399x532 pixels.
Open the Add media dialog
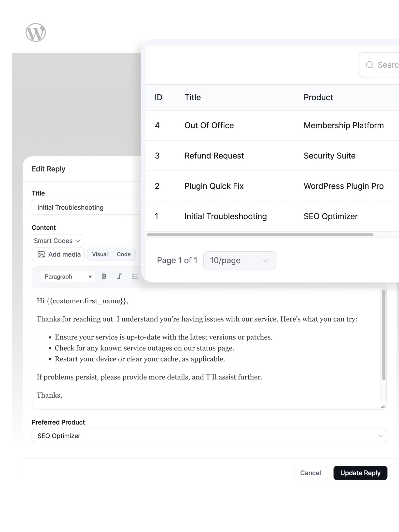58,254
